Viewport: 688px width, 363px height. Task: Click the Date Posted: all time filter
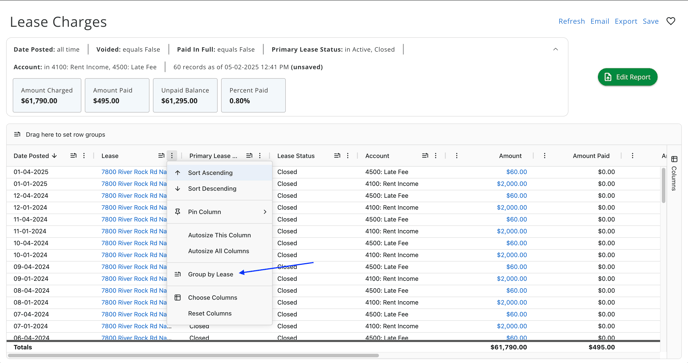click(47, 49)
